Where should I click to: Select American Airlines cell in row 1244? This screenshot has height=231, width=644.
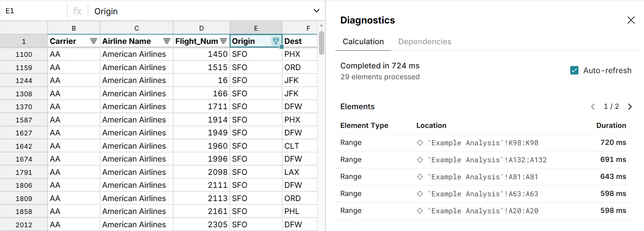137,81
